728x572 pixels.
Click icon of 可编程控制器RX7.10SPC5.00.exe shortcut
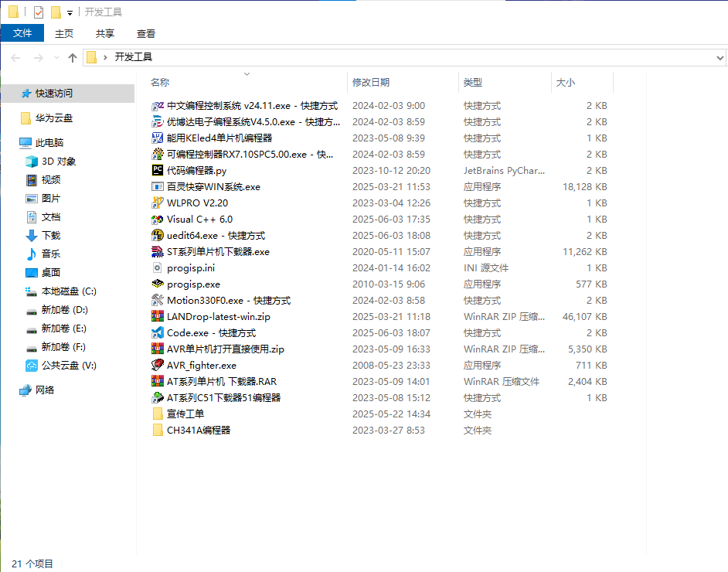(158, 154)
